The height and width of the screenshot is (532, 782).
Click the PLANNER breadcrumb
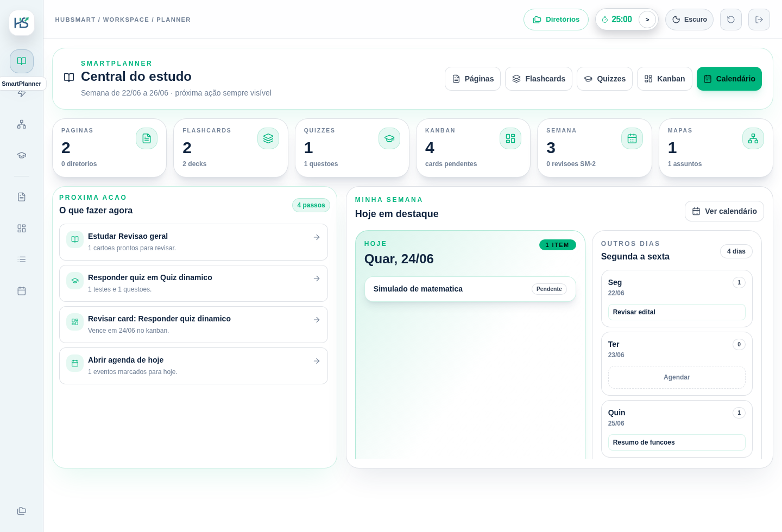click(x=174, y=20)
